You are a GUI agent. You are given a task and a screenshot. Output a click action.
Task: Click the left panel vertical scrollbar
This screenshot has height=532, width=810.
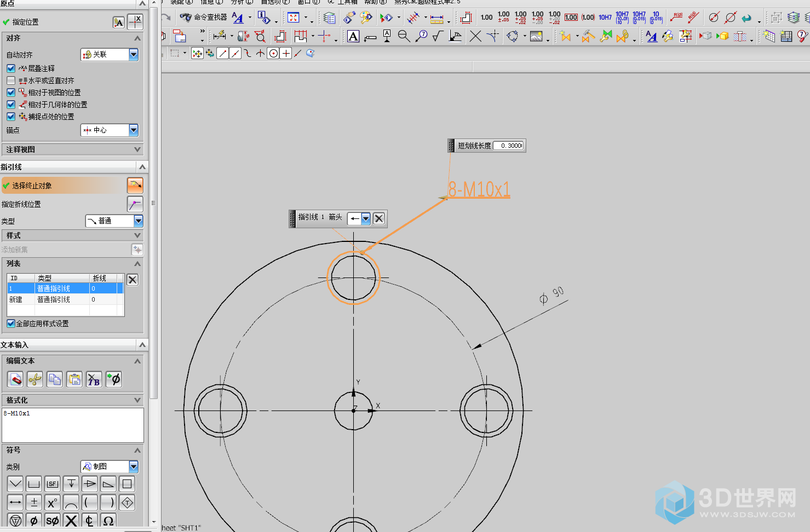pyautogui.click(x=154, y=203)
